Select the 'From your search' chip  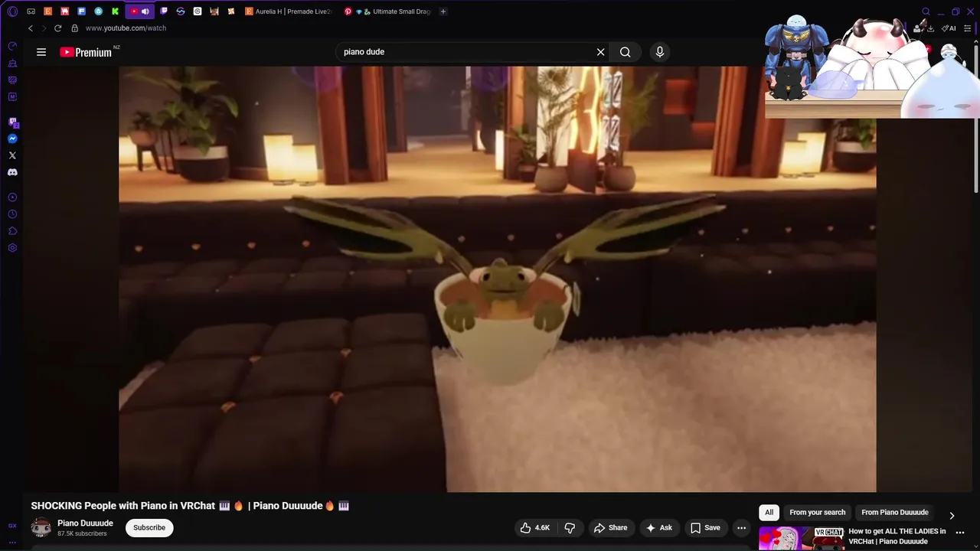(818, 513)
